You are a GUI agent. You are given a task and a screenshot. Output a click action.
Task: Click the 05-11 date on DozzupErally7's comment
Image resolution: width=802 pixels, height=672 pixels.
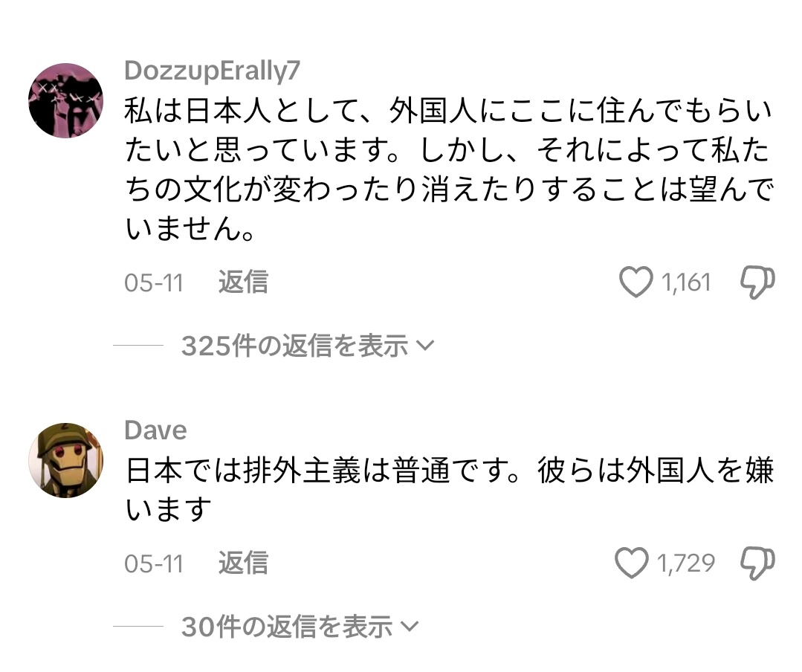coord(153,283)
